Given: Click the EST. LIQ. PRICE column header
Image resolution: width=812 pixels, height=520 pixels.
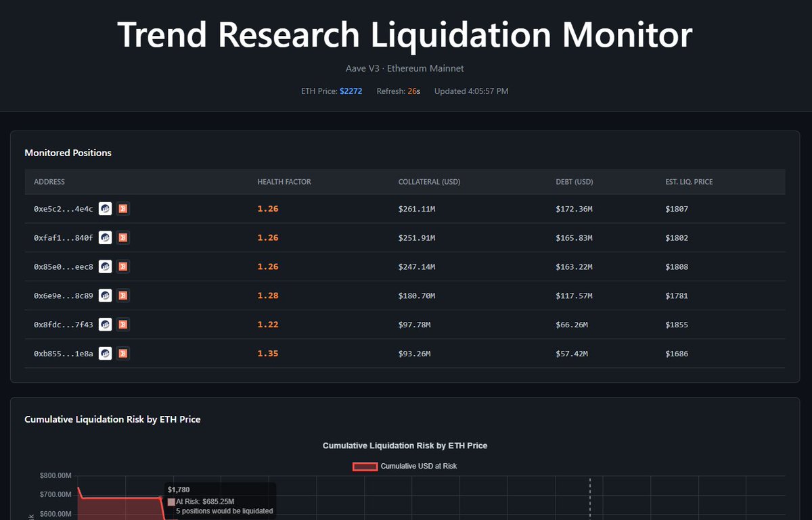Looking at the screenshot, I should click(x=689, y=182).
